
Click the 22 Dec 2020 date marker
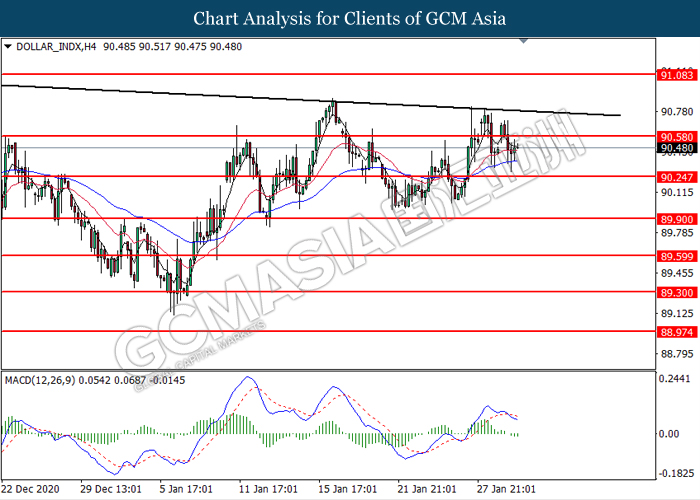coord(31,489)
